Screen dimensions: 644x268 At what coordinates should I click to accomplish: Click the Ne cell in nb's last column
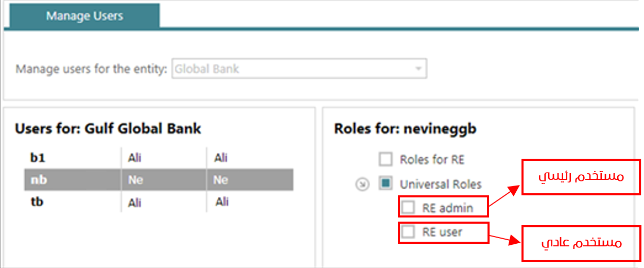[x=221, y=180]
